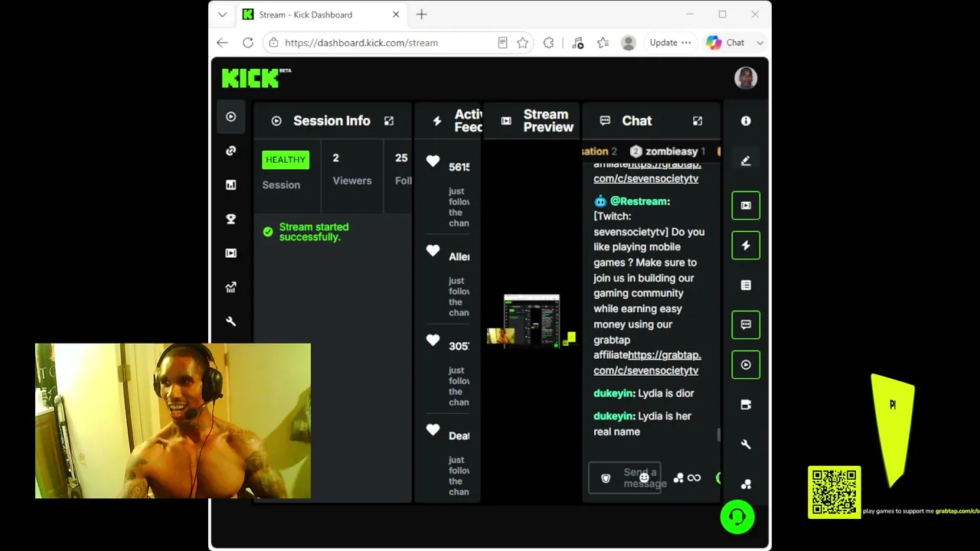The width and height of the screenshot is (980, 551).
Task: Click the chat panel scrollbar
Action: click(x=718, y=435)
